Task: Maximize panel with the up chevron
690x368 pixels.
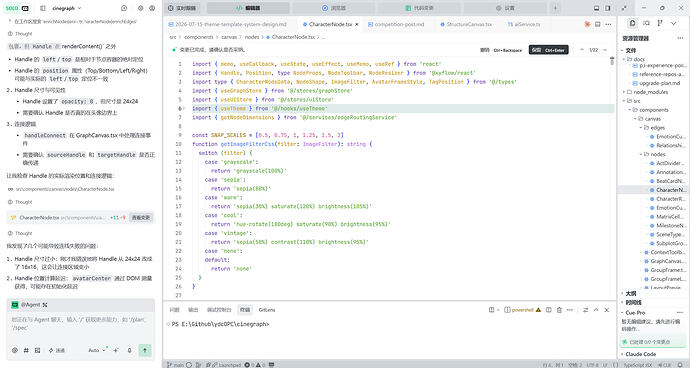Action: click(x=596, y=310)
